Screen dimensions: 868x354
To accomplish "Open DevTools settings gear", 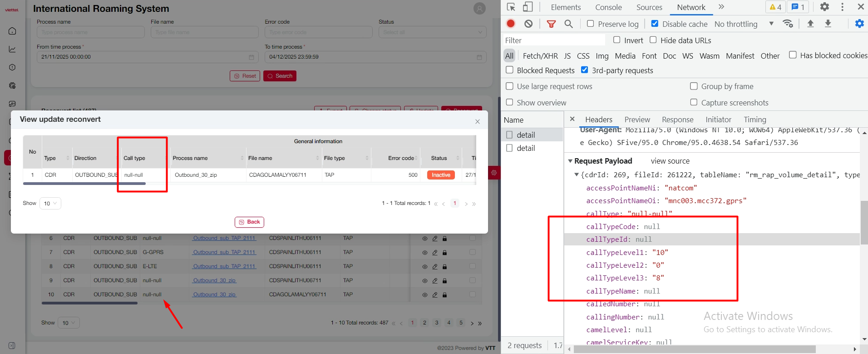I will [x=824, y=7].
